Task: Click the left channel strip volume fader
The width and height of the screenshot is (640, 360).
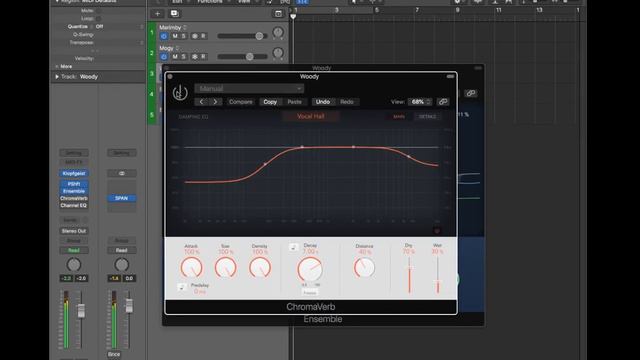Action: click(81, 311)
